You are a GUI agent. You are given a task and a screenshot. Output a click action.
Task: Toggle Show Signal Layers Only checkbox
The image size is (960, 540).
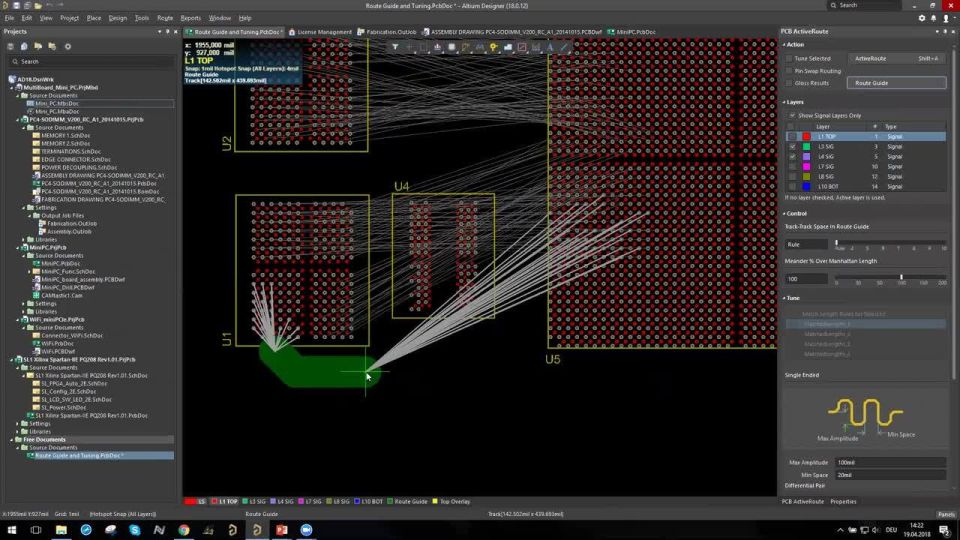[x=792, y=115]
